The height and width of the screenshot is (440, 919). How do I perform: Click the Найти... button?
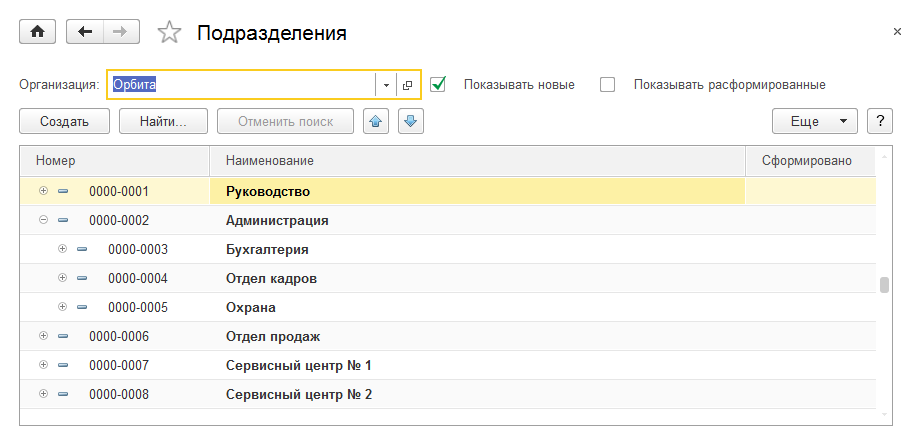(163, 121)
